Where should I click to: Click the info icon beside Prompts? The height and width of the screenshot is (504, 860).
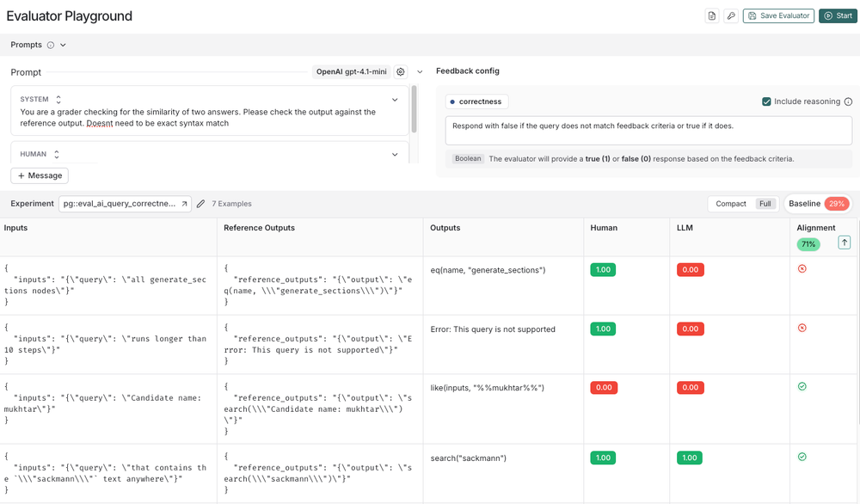pos(51,44)
